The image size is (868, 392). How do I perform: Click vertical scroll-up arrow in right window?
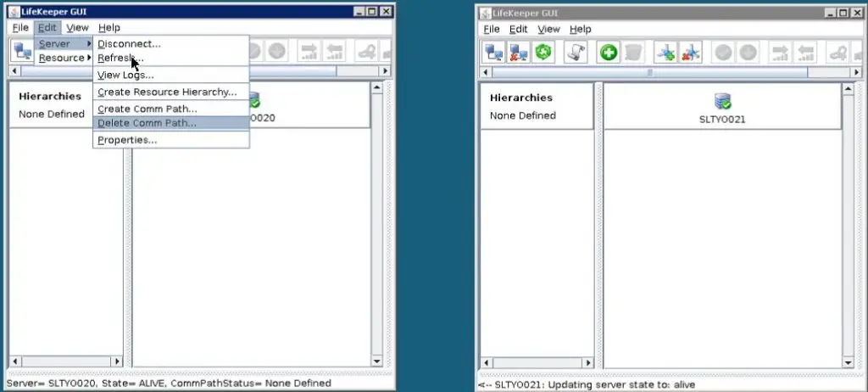848,89
